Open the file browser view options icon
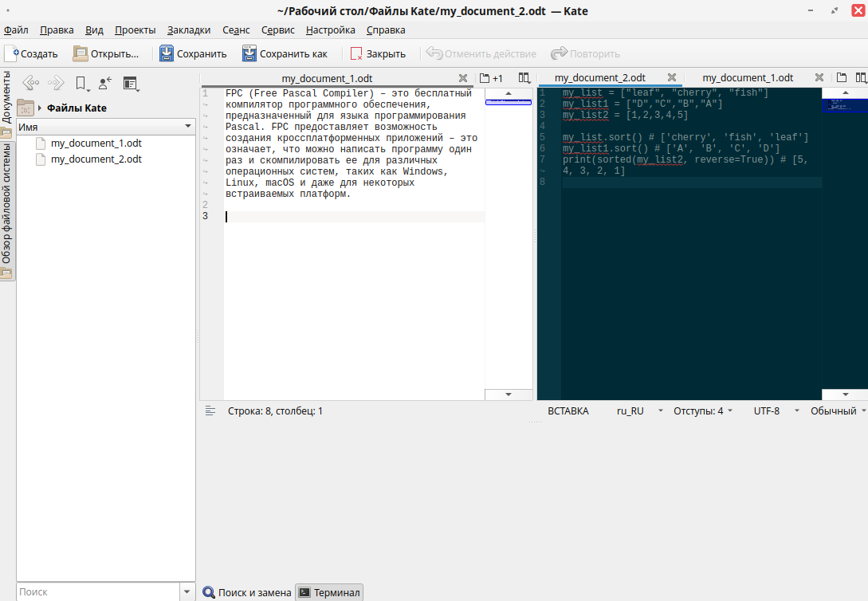The image size is (868, 601). [x=131, y=83]
